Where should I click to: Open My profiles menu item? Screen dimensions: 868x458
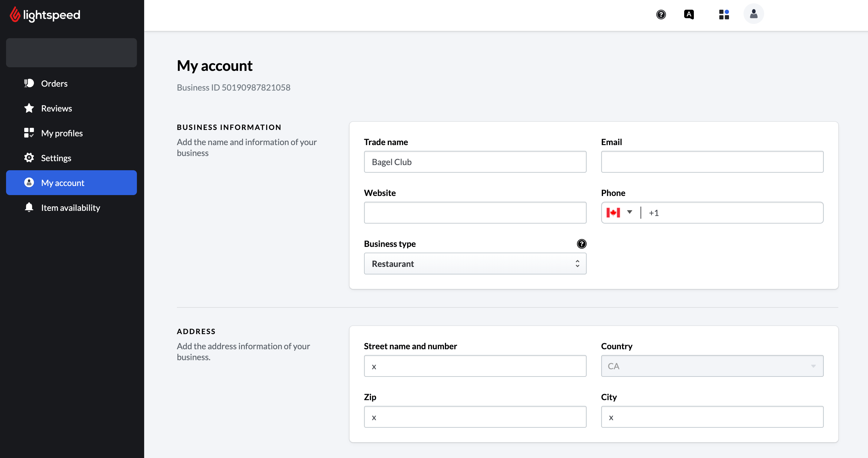(62, 133)
